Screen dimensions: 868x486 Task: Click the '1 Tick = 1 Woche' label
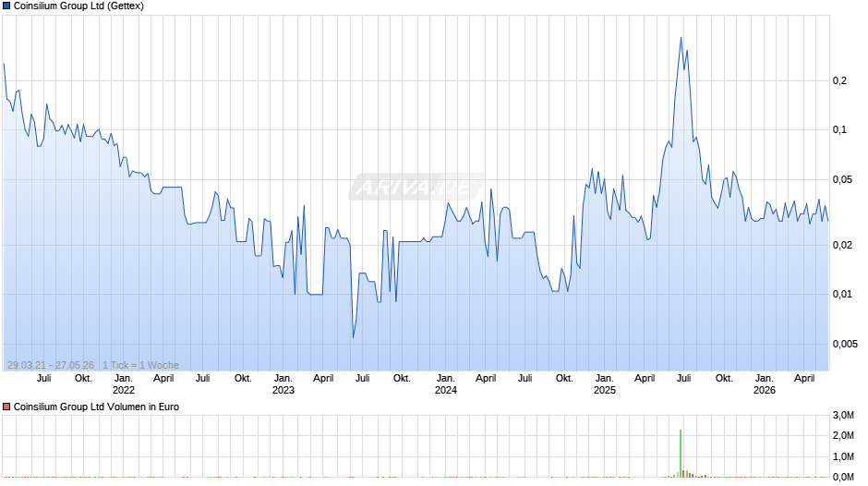tap(140, 365)
